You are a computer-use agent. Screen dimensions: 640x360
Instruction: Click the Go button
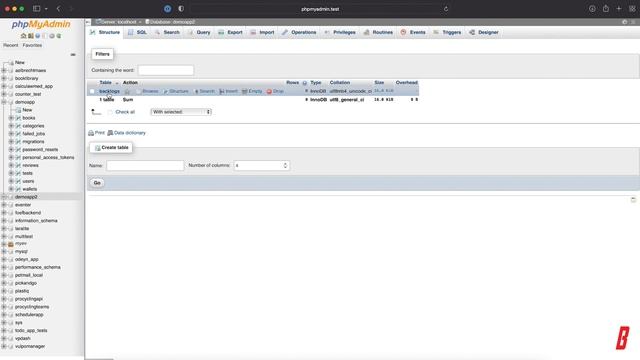coord(97,183)
